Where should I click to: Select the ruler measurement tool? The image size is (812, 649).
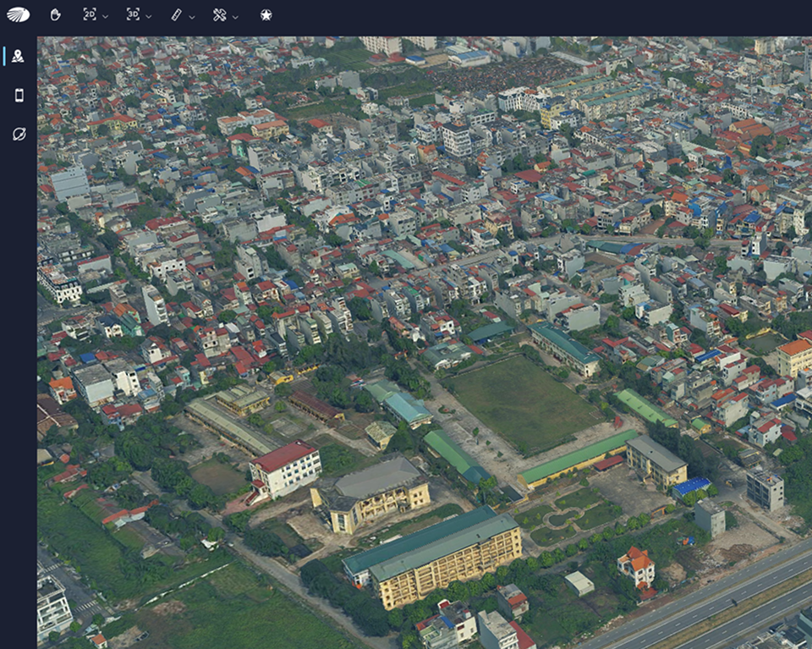pos(176,14)
